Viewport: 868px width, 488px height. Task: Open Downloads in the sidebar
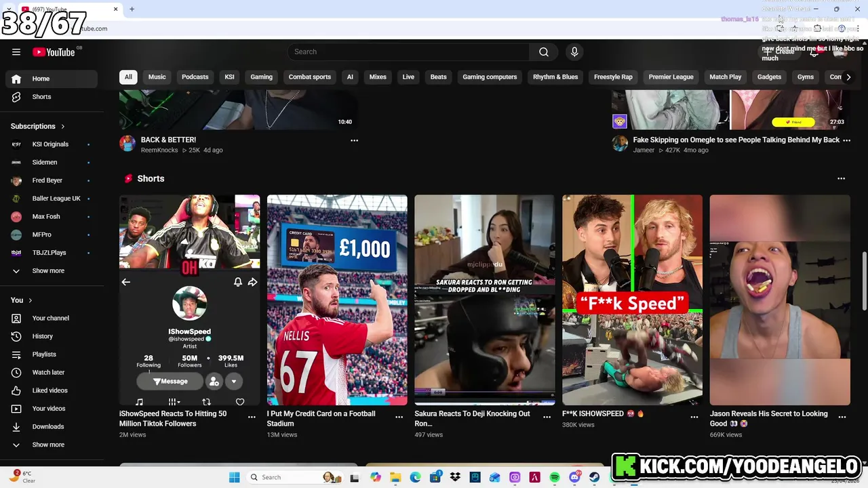coord(52,426)
